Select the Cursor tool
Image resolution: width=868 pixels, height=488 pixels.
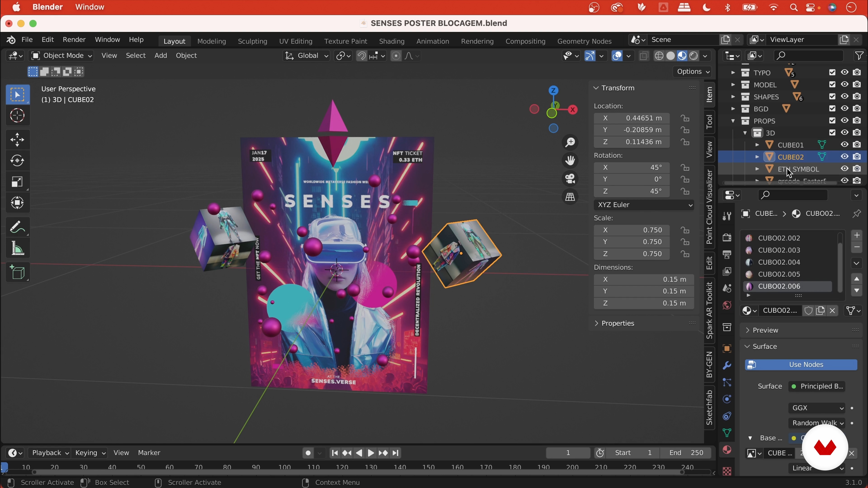(x=18, y=116)
